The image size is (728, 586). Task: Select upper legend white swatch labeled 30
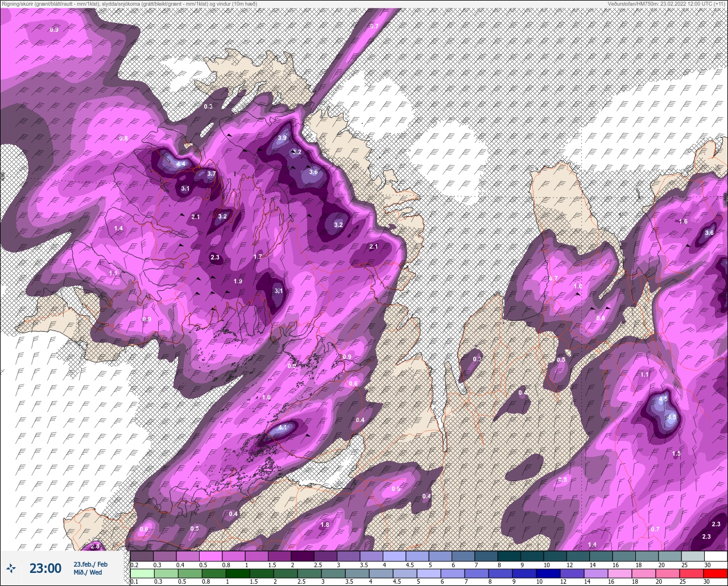(715, 556)
